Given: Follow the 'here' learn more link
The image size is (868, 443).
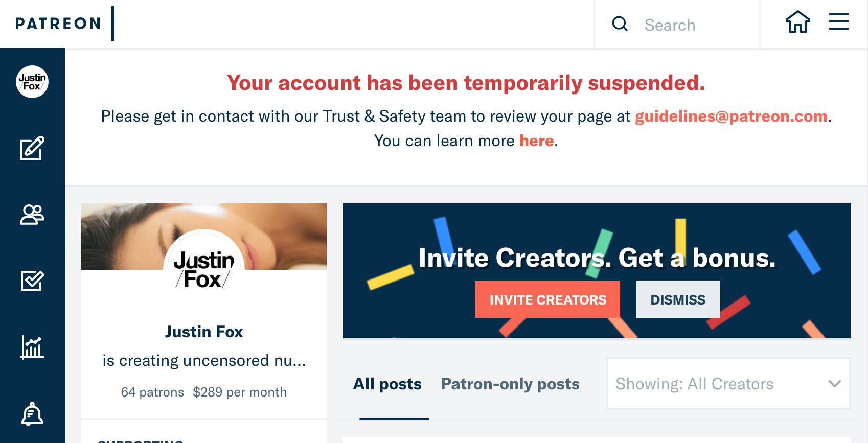Looking at the screenshot, I should click(536, 141).
